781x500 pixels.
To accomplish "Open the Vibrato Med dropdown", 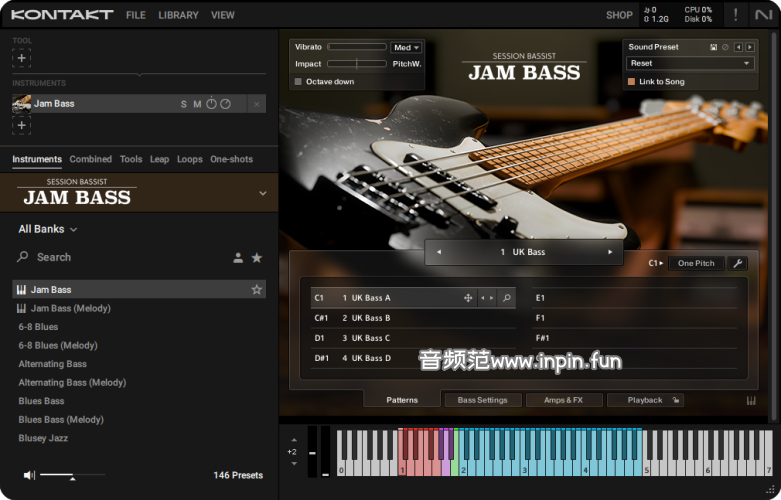I will (407, 47).
